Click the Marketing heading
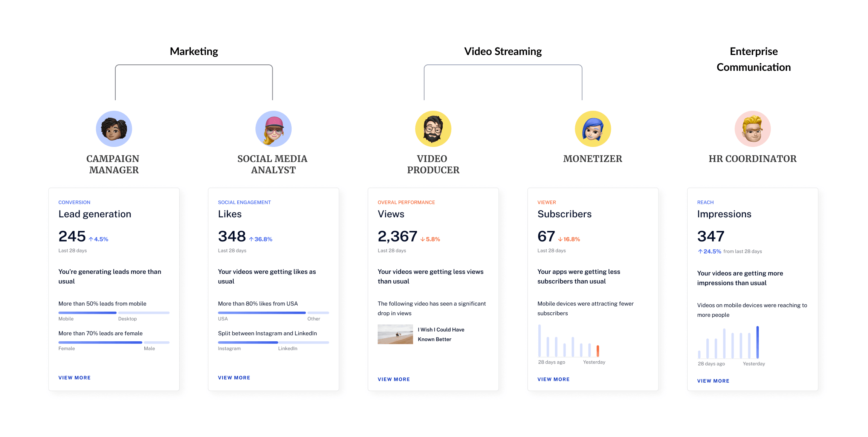 click(x=194, y=51)
